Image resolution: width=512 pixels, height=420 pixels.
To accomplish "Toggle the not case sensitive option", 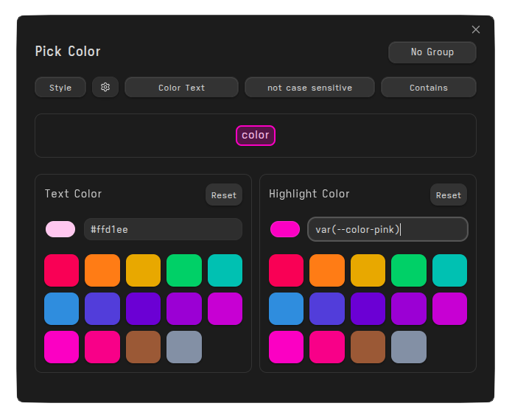I will pyautogui.click(x=309, y=87).
